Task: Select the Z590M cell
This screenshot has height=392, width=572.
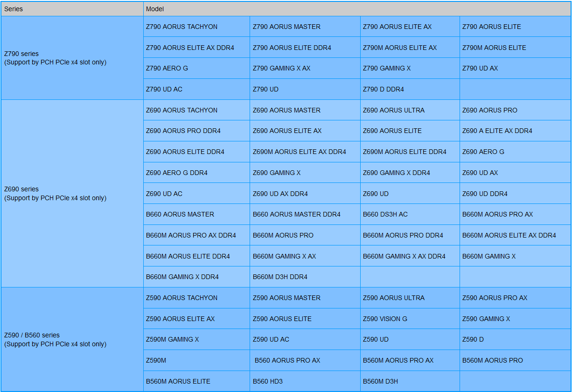Action: click(196, 360)
